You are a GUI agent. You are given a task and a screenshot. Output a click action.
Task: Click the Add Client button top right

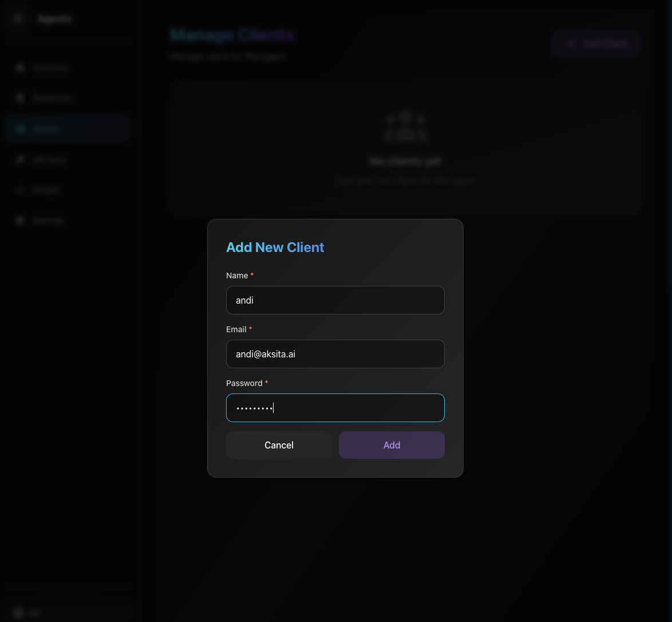coord(596,44)
